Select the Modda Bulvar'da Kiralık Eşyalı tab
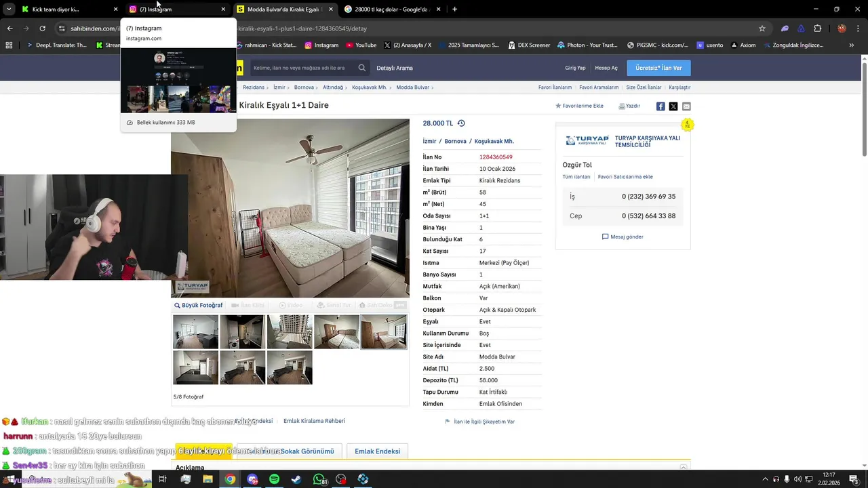This screenshot has width=868, height=488. 285,9
